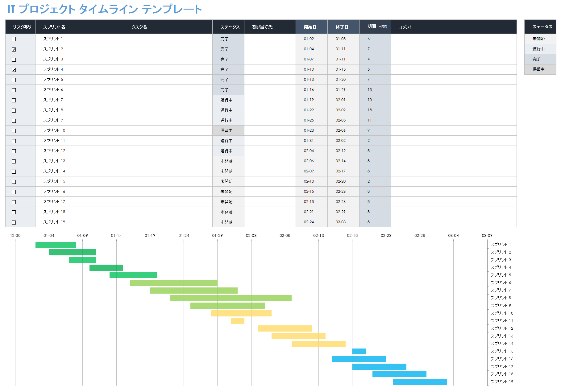The image size is (561, 392).
Task: Select the 終了日 column header
Action: pyautogui.click(x=343, y=27)
